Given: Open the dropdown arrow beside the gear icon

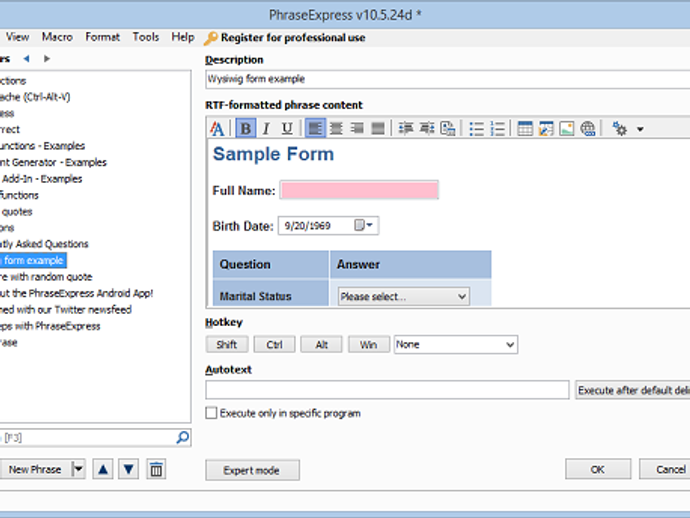Looking at the screenshot, I should (640, 129).
